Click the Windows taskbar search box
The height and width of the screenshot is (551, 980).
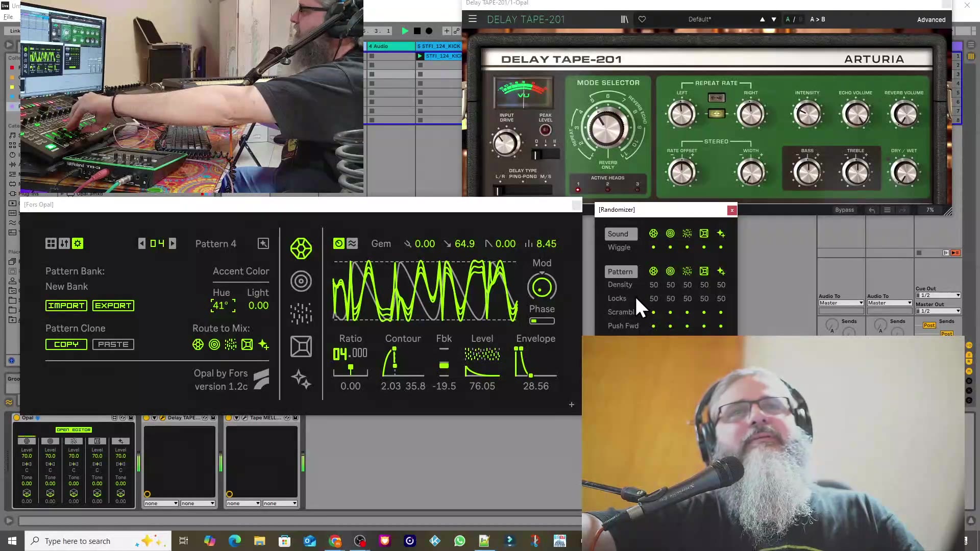point(77,541)
